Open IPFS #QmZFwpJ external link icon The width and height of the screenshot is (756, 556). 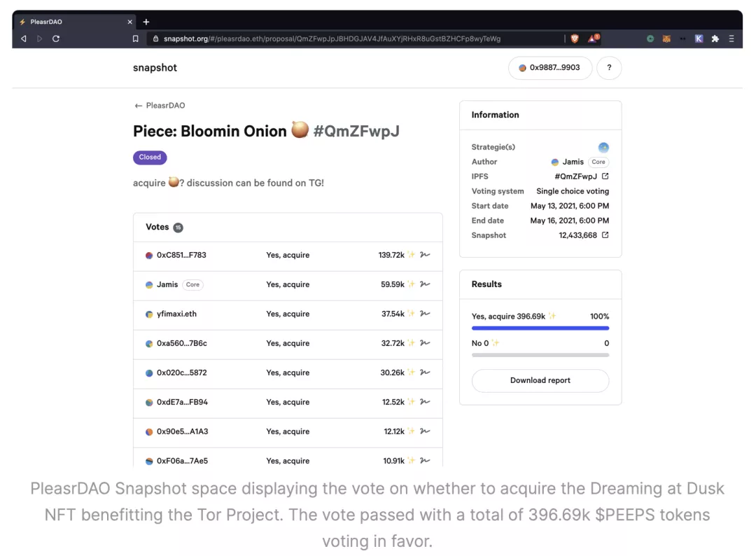point(605,176)
